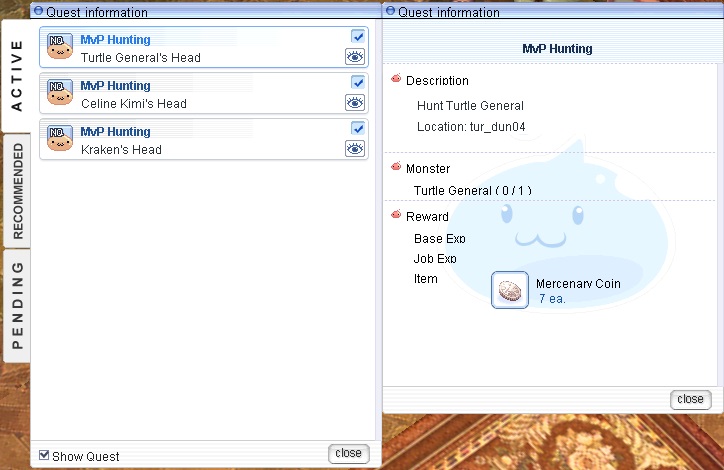
Task: Close the quest details panel
Action: point(690,399)
